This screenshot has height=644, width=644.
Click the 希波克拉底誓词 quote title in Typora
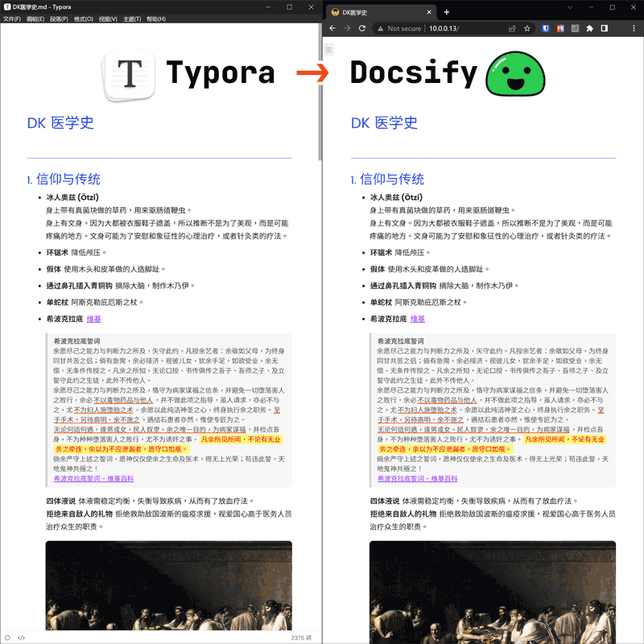(76, 341)
